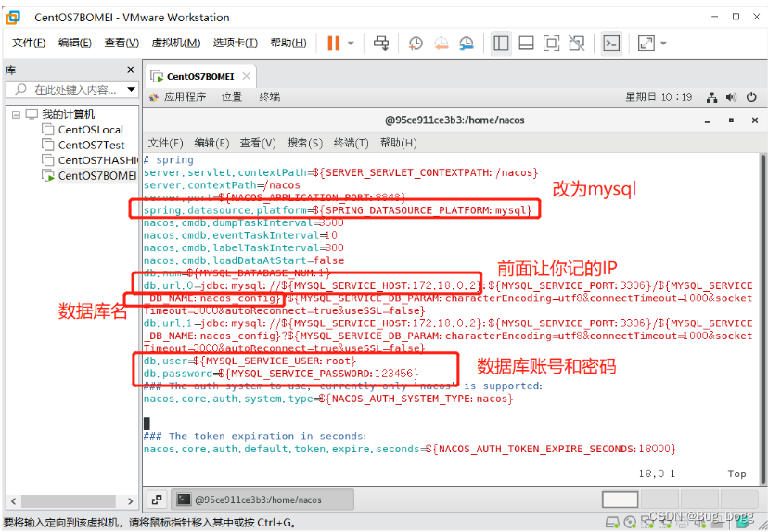Click 'server.contextPath=/nacos' line

222,185
